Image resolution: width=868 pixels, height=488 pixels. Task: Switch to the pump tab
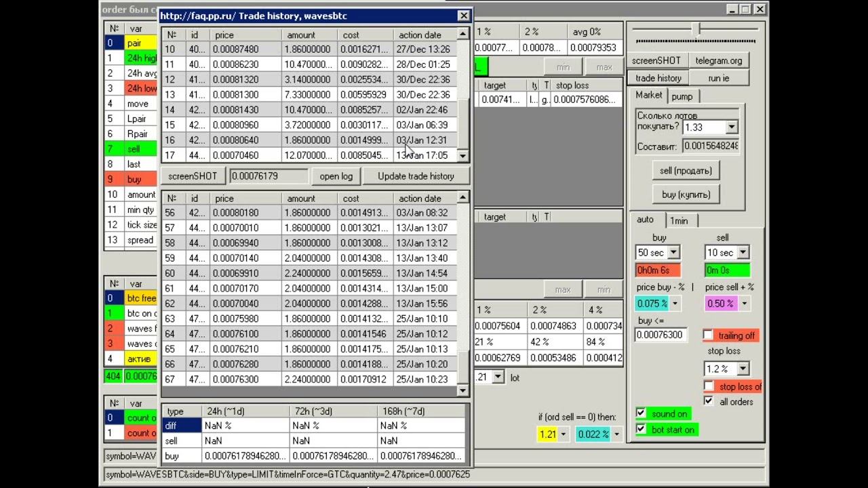click(682, 96)
